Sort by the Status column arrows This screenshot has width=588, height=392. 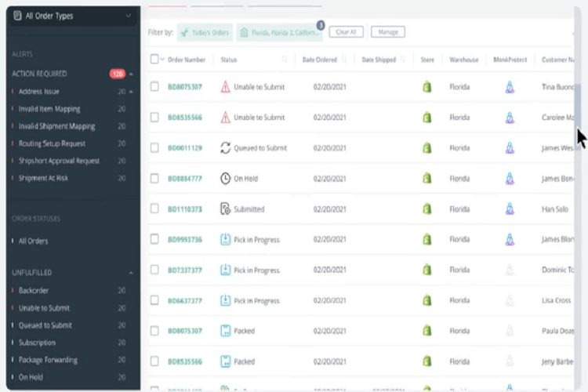coord(285,60)
